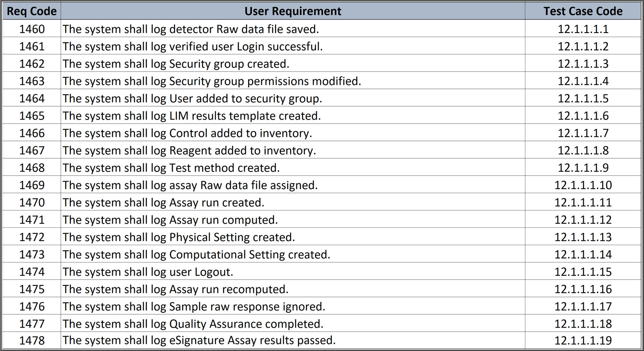This screenshot has height=351, width=644.
Task: Select test case code 12.1.1.1.16
Action: (x=583, y=288)
